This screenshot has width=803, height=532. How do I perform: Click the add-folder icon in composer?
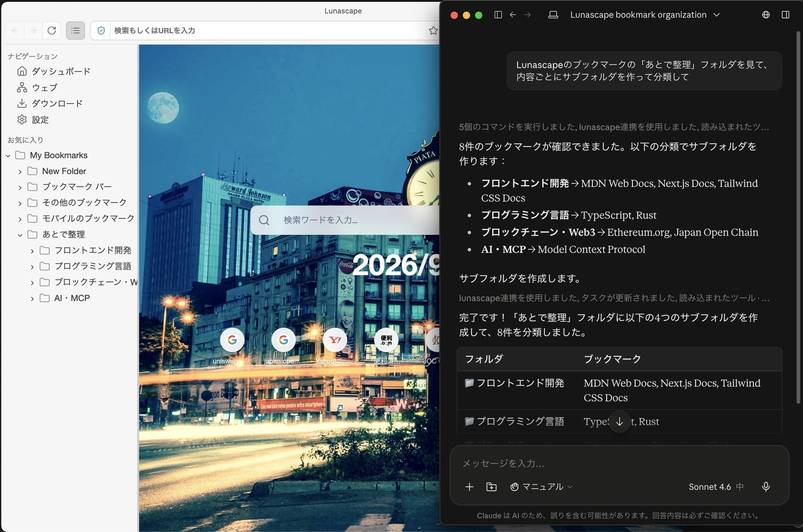(491, 487)
